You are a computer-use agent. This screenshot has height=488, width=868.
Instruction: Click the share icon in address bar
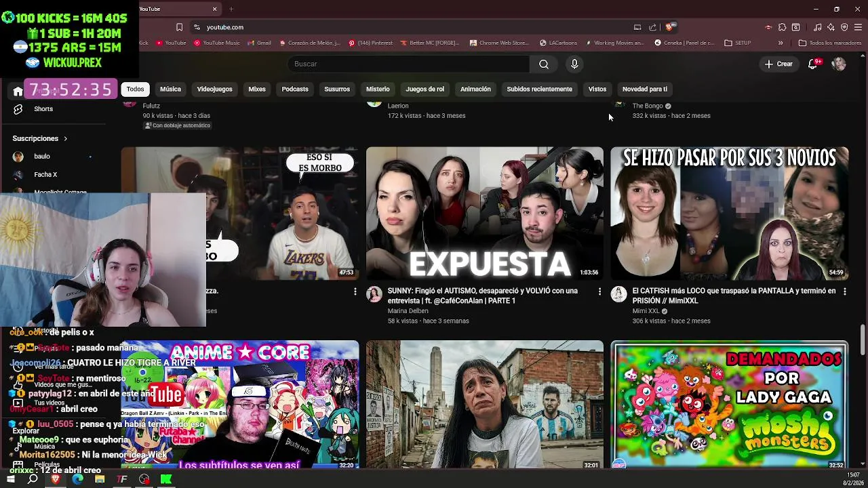(652, 27)
